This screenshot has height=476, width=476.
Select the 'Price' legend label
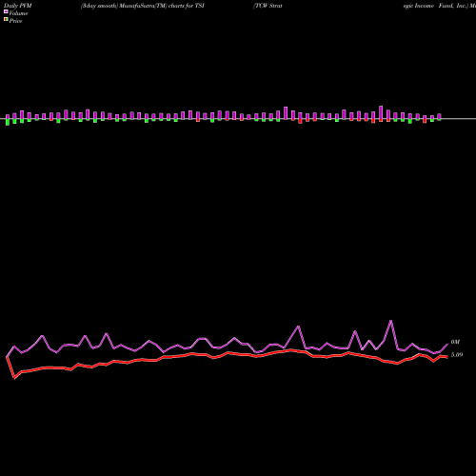15,21
